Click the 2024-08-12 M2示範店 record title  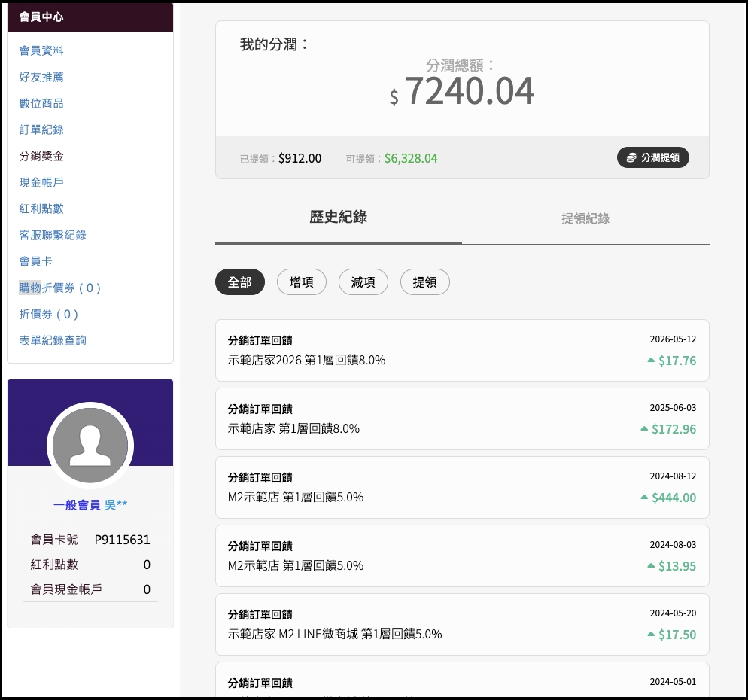[x=260, y=478]
